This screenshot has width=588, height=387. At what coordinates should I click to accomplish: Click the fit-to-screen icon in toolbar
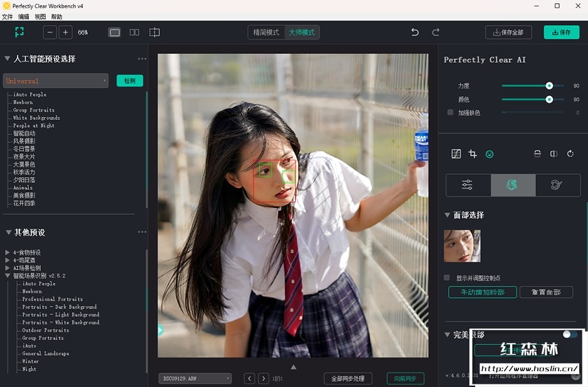(x=19, y=32)
